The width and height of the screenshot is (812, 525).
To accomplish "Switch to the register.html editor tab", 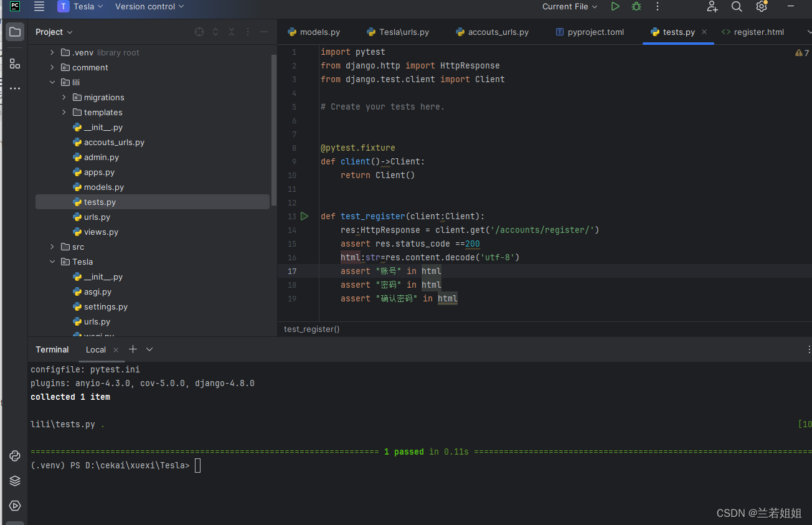I will click(x=753, y=32).
